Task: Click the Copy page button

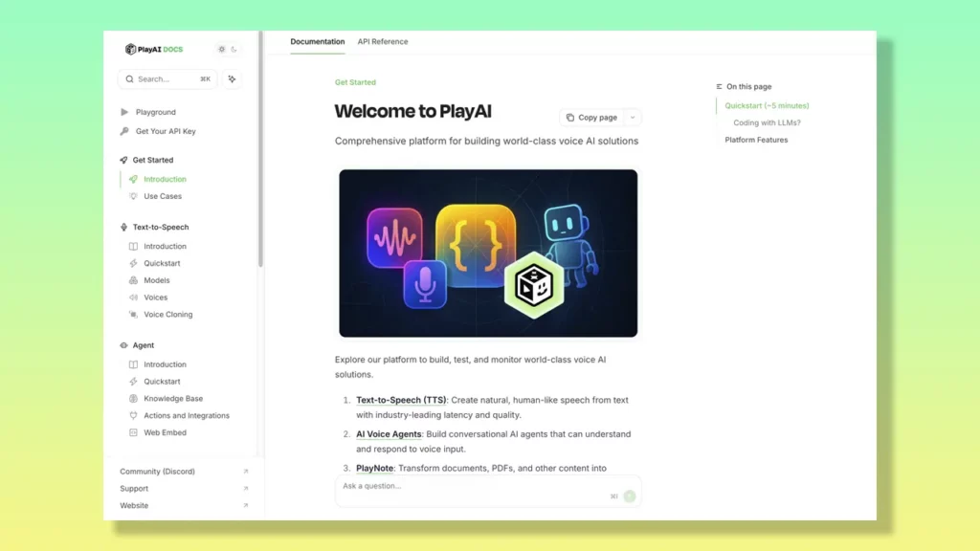Action: (593, 117)
